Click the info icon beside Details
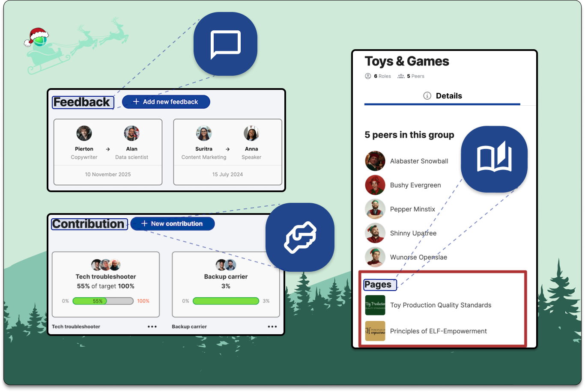The width and height of the screenshot is (585, 392). pos(427,96)
